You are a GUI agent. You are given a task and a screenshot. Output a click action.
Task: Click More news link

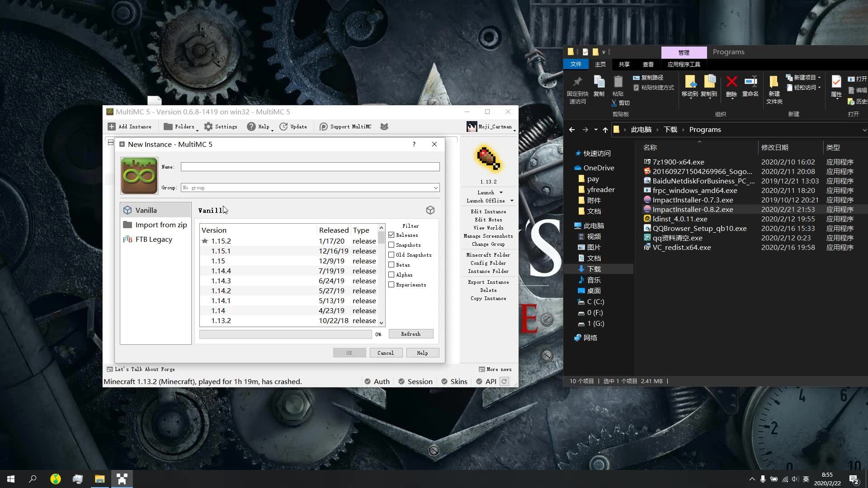[x=495, y=369]
